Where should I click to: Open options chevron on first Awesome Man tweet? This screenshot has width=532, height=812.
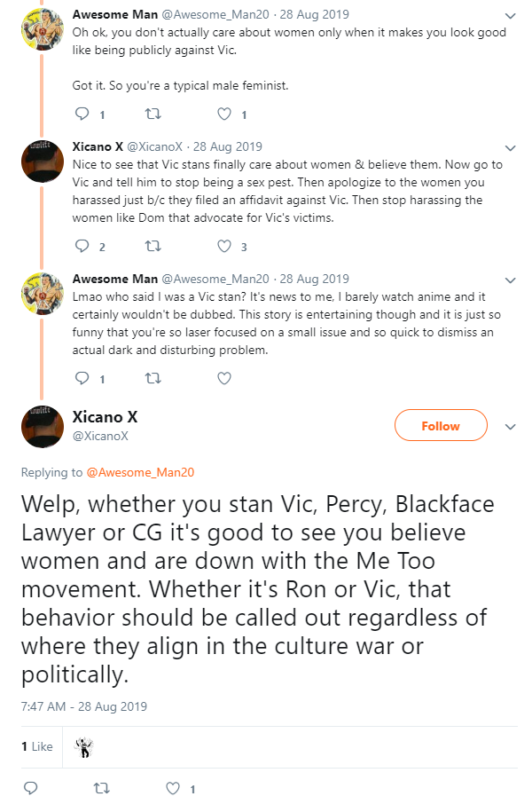click(x=510, y=16)
